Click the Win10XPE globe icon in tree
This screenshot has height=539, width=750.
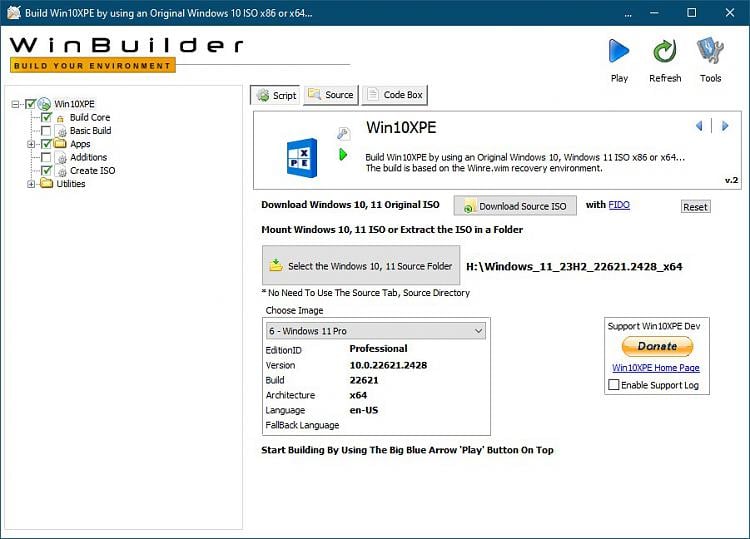(44, 104)
